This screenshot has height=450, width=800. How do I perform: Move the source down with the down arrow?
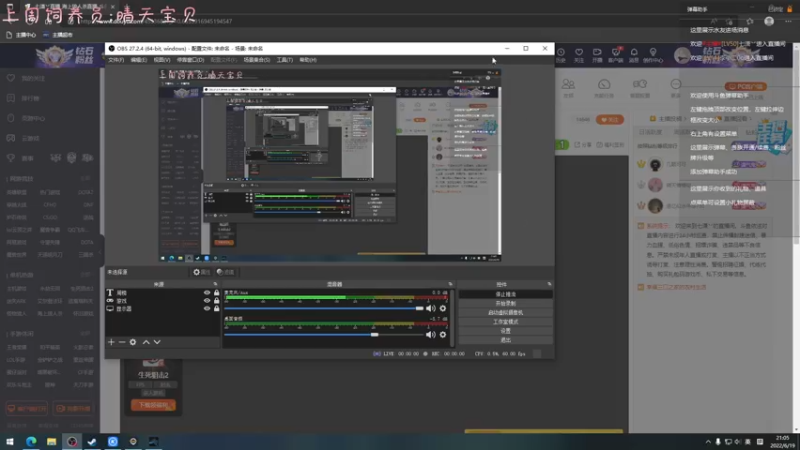coord(157,342)
